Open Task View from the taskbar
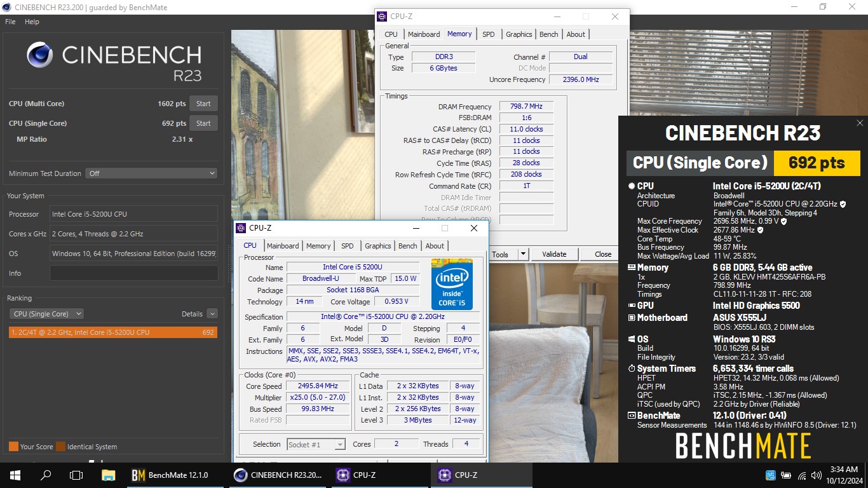The height and width of the screenshot is (488, 868). (76, 475)
